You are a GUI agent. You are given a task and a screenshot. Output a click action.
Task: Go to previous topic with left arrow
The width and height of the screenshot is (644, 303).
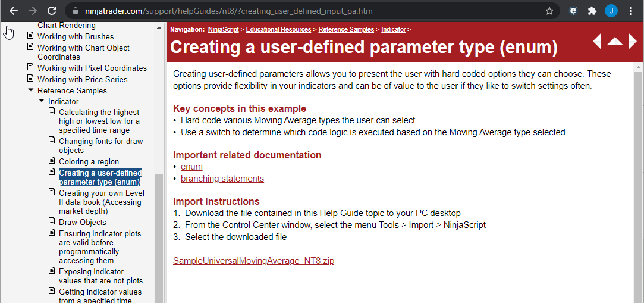point(597,41)
